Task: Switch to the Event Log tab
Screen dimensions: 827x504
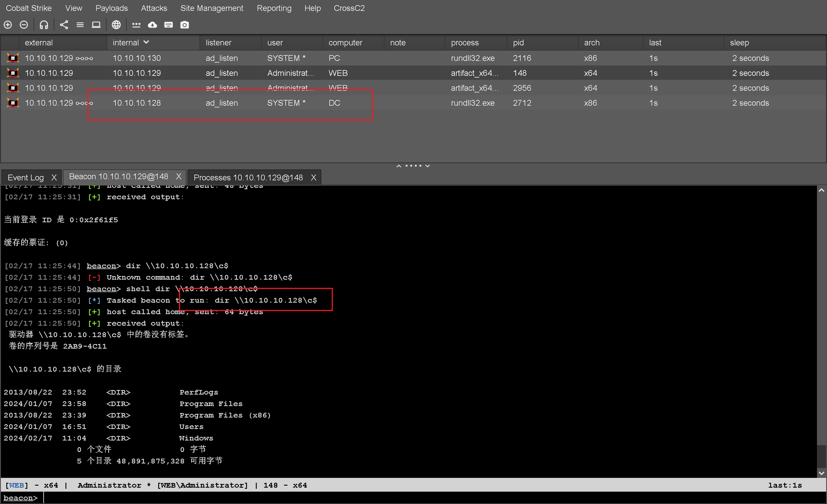Action: pyautogui.click(x=26, y=177)
